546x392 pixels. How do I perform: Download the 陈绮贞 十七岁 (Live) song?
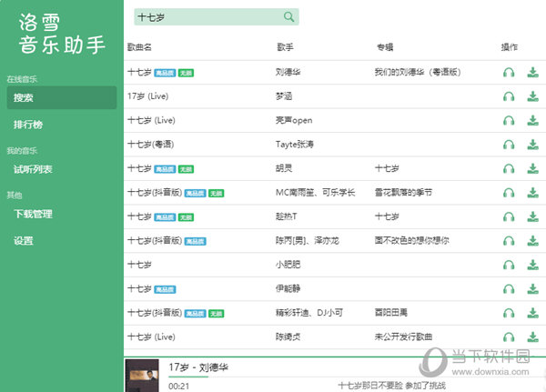[532, 337]
